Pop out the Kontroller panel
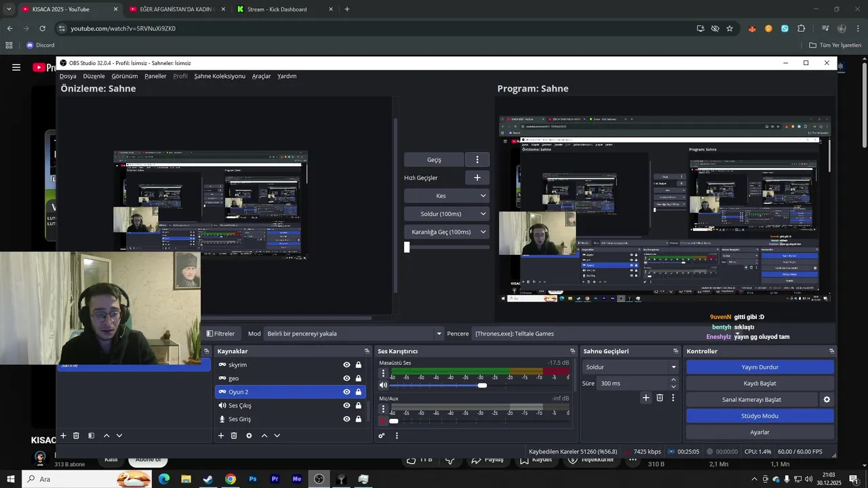Viewport: 868px width, 488px height. tap(831, 351)
